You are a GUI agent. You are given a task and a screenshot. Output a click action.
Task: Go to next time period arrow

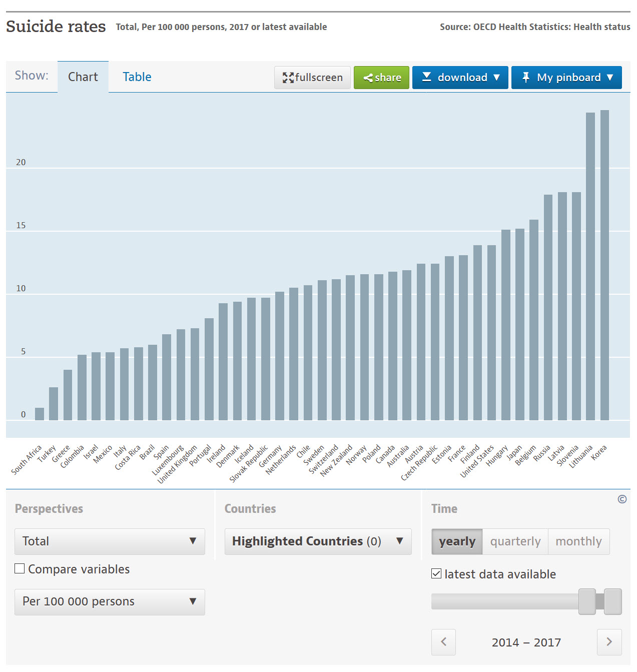[609, 642]
